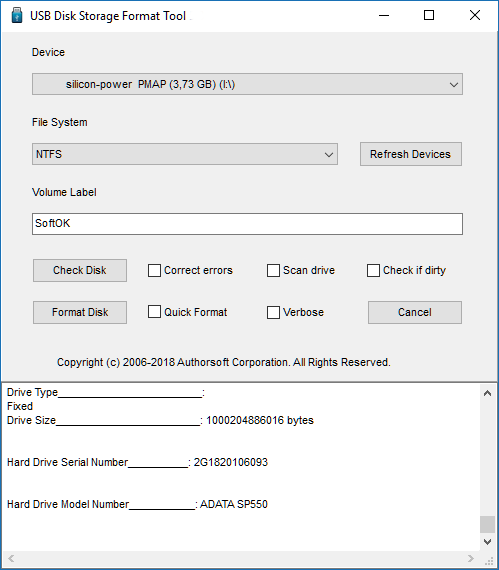Tick the Scan drive checkbox

pos(273,270)
